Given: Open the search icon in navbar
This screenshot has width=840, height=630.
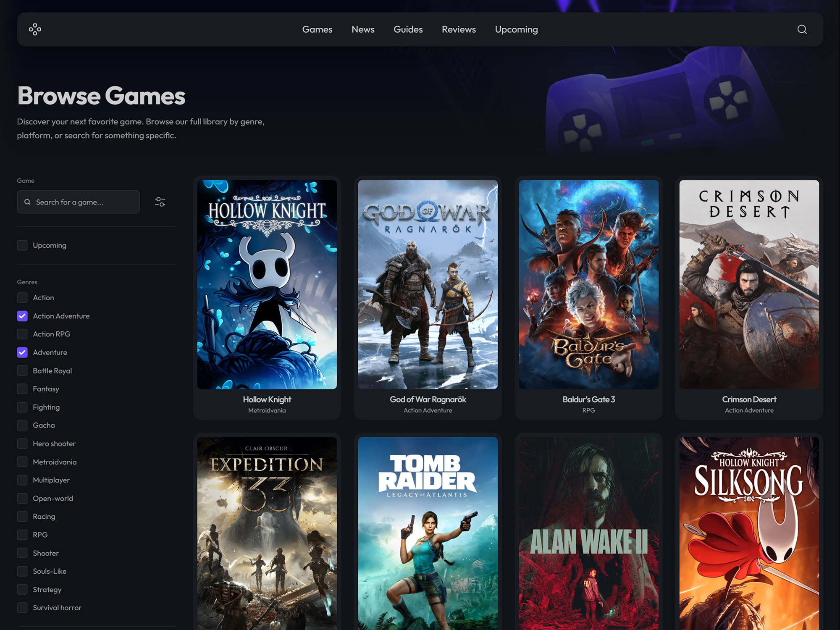Looking at the screenshot, I should [x=802, y=29].
